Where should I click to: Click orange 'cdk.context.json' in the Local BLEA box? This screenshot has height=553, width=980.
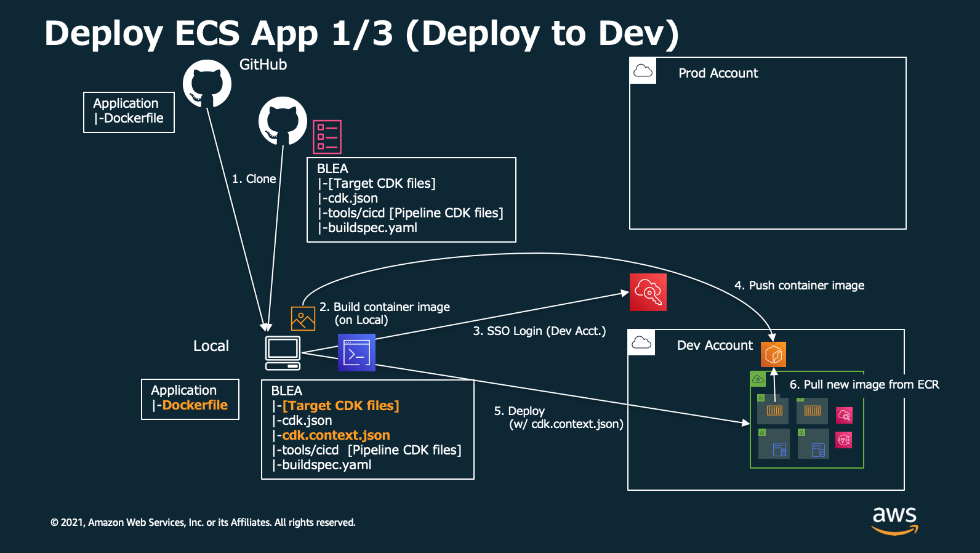pos(336,435)
